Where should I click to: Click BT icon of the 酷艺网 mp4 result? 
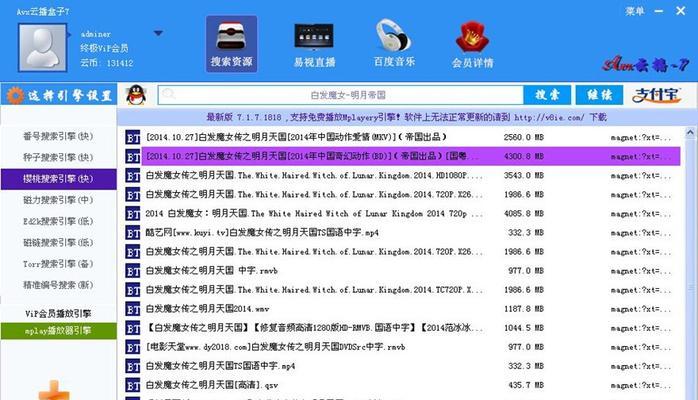(x=133, y=233)
